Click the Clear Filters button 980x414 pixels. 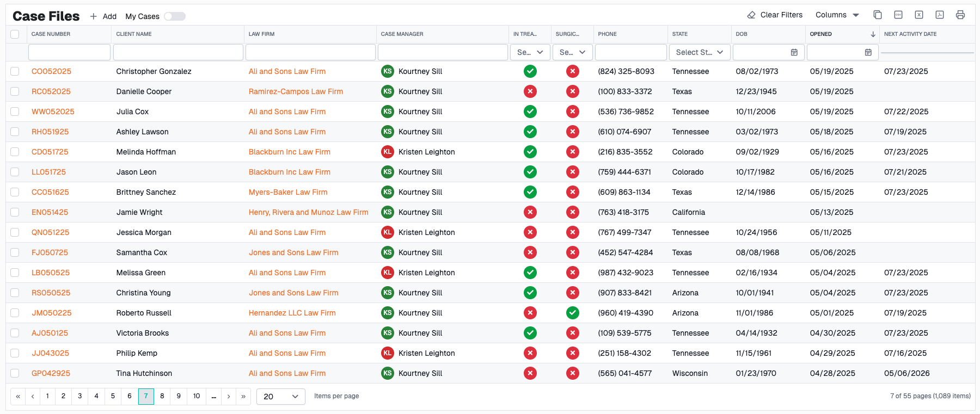[x=775, y=15]
